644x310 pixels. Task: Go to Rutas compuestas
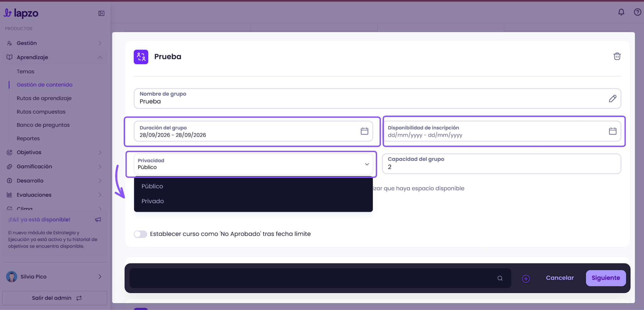(x=41, y=112)
